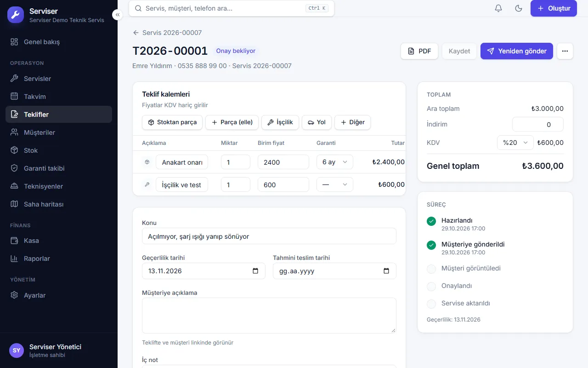Add an İşçilik labor line

point(280,122)
